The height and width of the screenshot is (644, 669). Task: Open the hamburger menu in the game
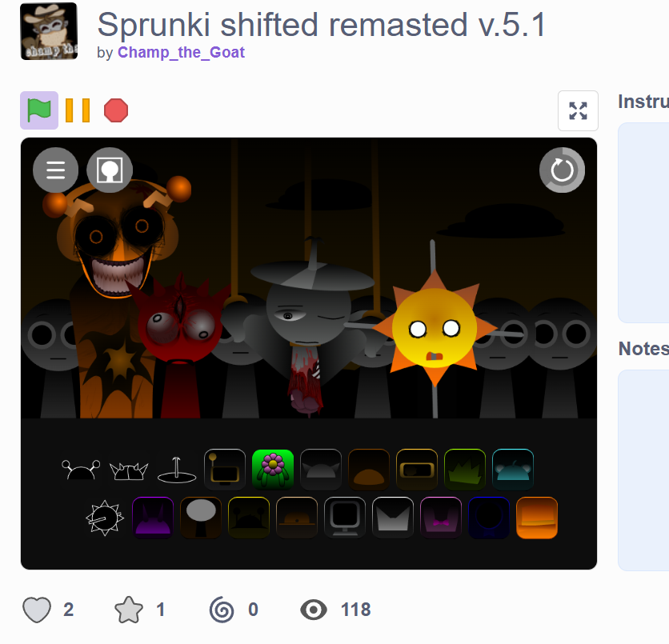click(56, 170)
